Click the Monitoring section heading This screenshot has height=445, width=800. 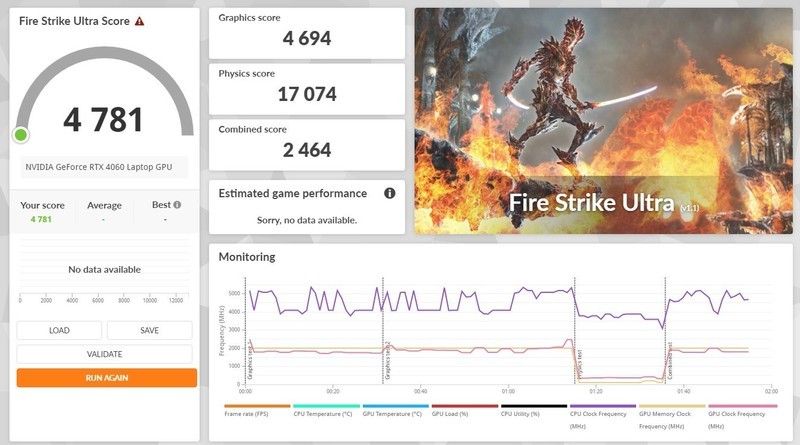point(247,257)
